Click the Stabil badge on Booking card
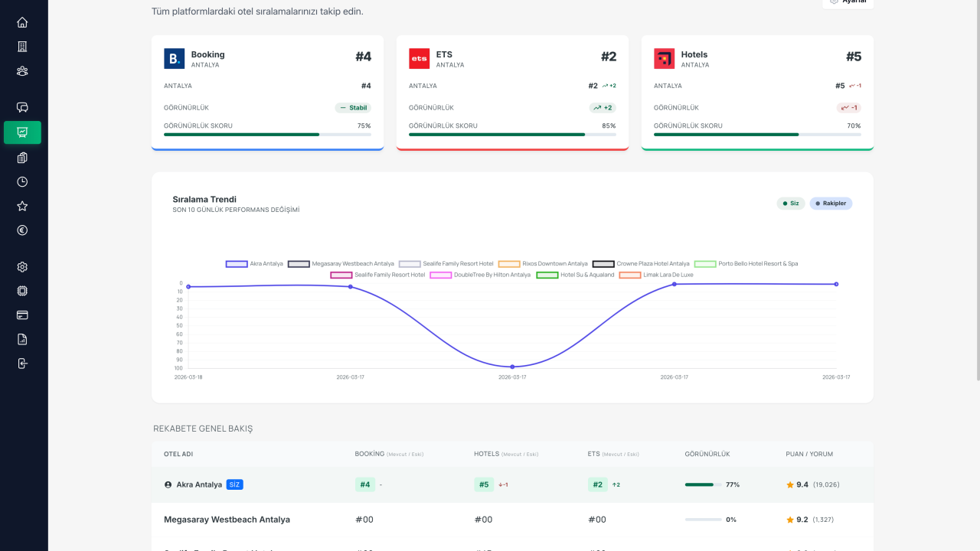This screenshot has width=980, height=551. coord(353,108)
